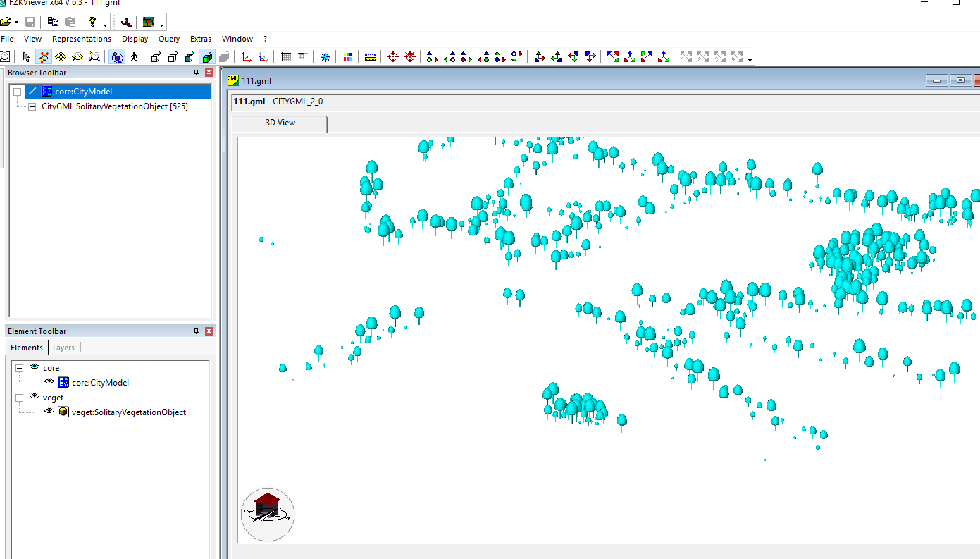Image resolution: width=980 pixels, height=559 pixels.
Task: Click the green map tile icon
Action: point(149,22)
